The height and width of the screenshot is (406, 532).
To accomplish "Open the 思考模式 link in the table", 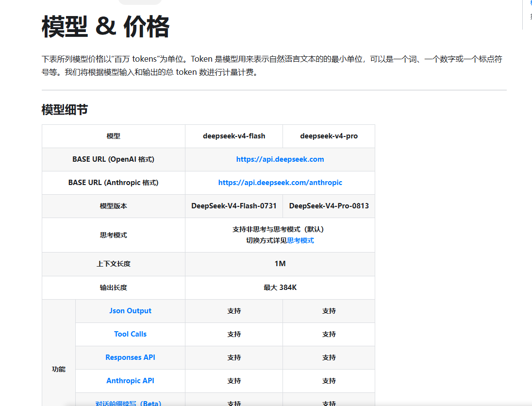I will tap(300, 240).
